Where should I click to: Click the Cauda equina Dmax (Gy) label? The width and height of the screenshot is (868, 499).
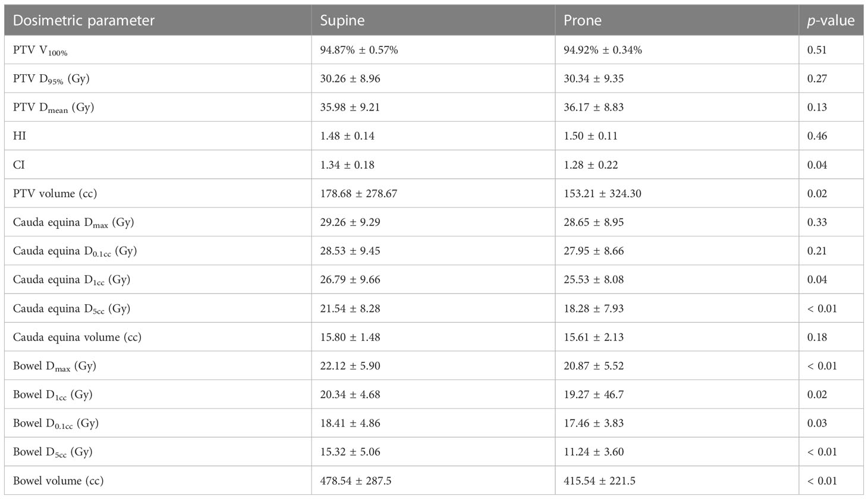[74, 223]
